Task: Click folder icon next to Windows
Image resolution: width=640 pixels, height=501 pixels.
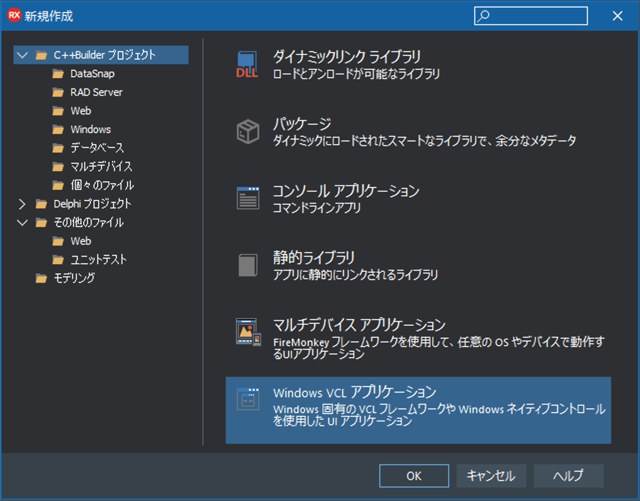Action: (x=58, y=129)
